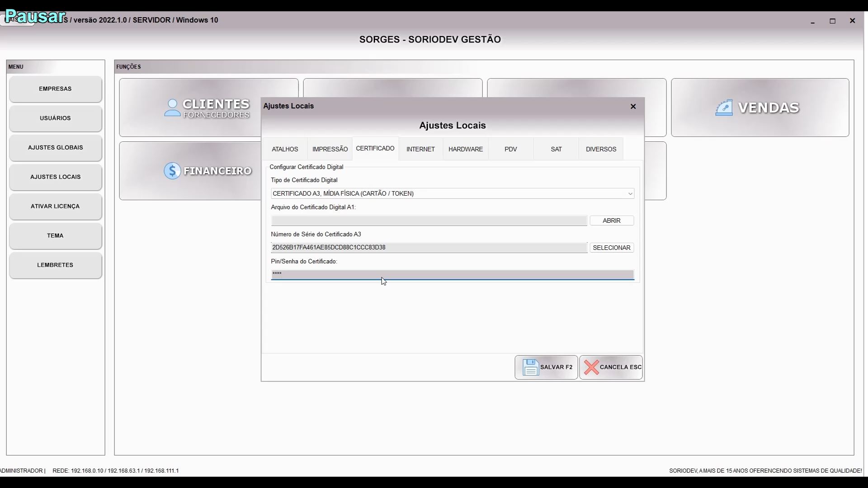Focus the Pin/Senha do Certificado field
868x488 pixels.
[452, 274]
